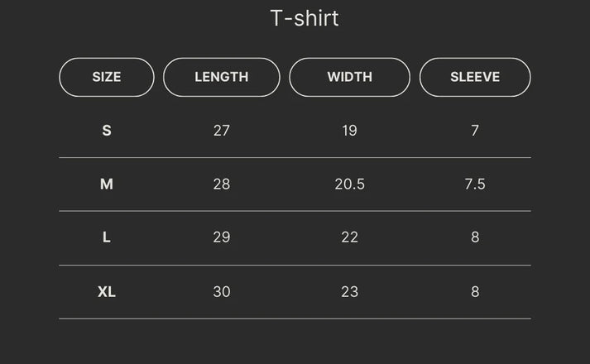Choose the XL size row label
This screenshot has width=590, height=364.
coord(107,292)
